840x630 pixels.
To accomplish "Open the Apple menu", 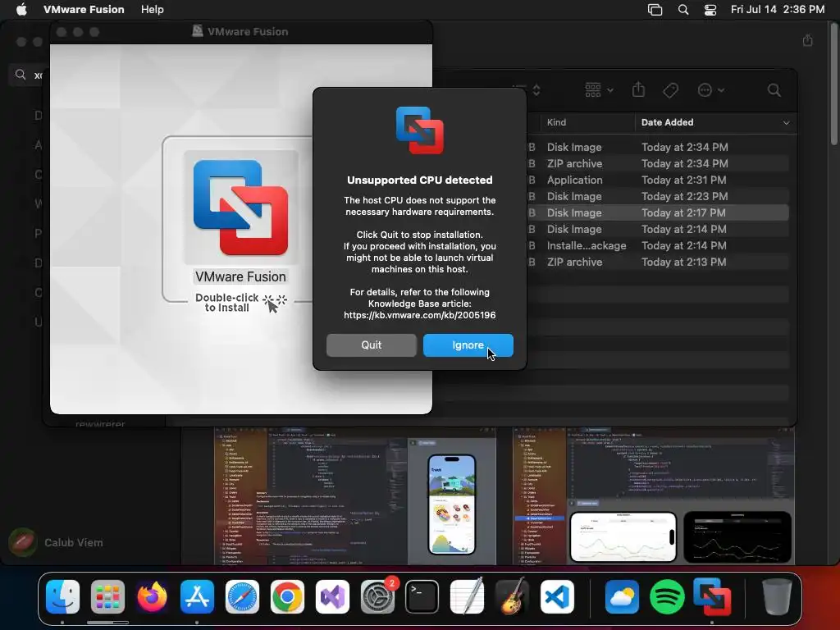I will click(21, 9).
